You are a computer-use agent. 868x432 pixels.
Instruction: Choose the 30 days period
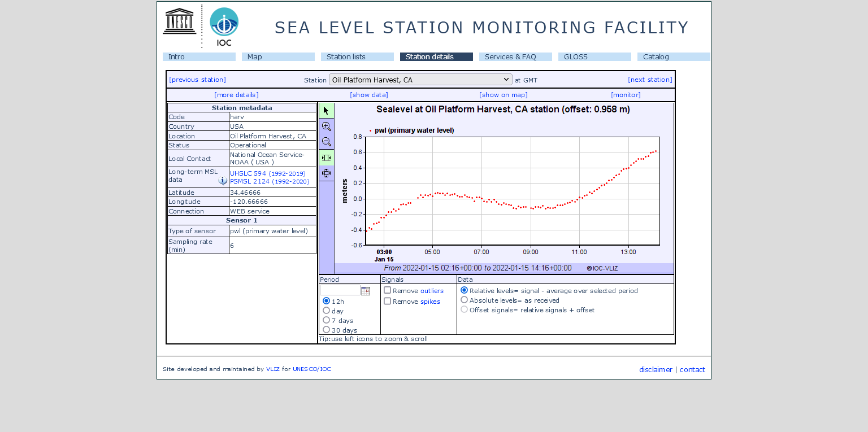tap(326, 330)
